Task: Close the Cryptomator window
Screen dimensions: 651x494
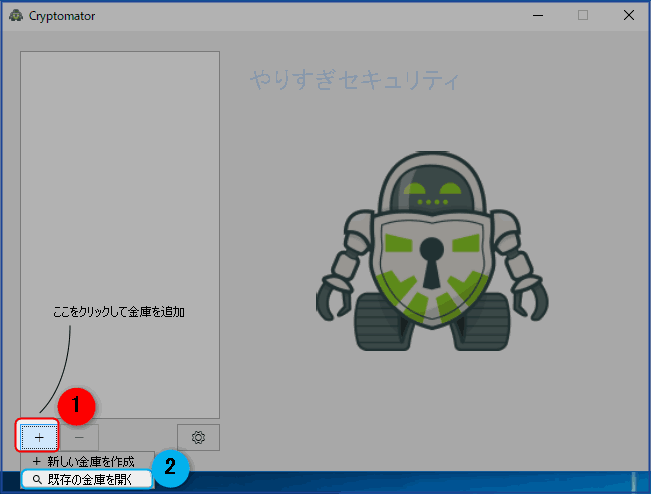Action: pos(629,15)
